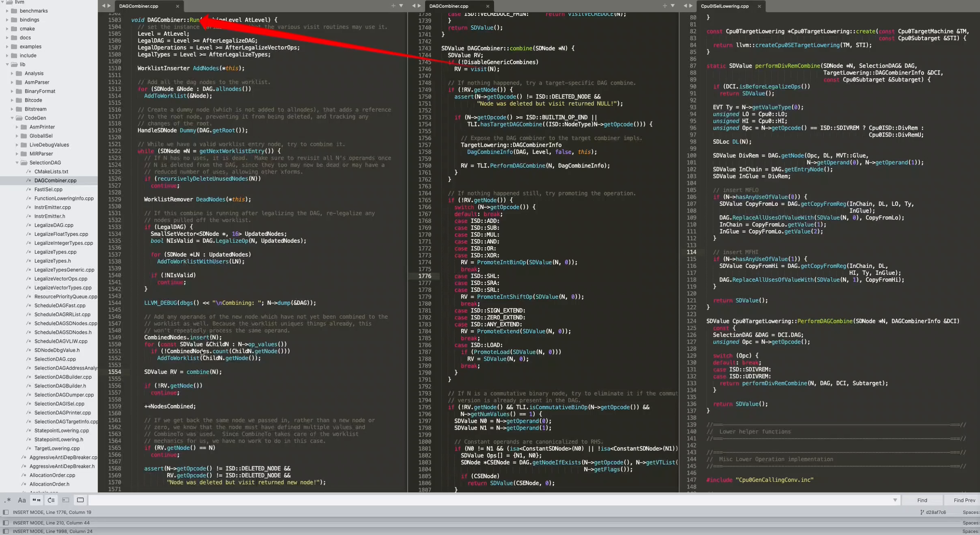The width and height of the screenshot is (980, 535).
Task: Click the git branch d28af7c6 indicator
Action: [x=933, y=512]
